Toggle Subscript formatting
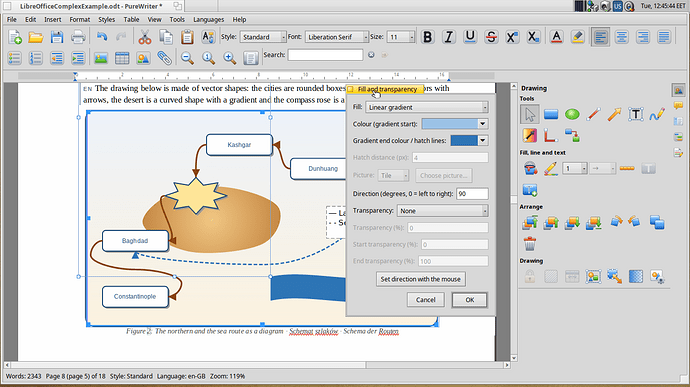This screenshot has height=387, width=690. (x=533, y=37)
